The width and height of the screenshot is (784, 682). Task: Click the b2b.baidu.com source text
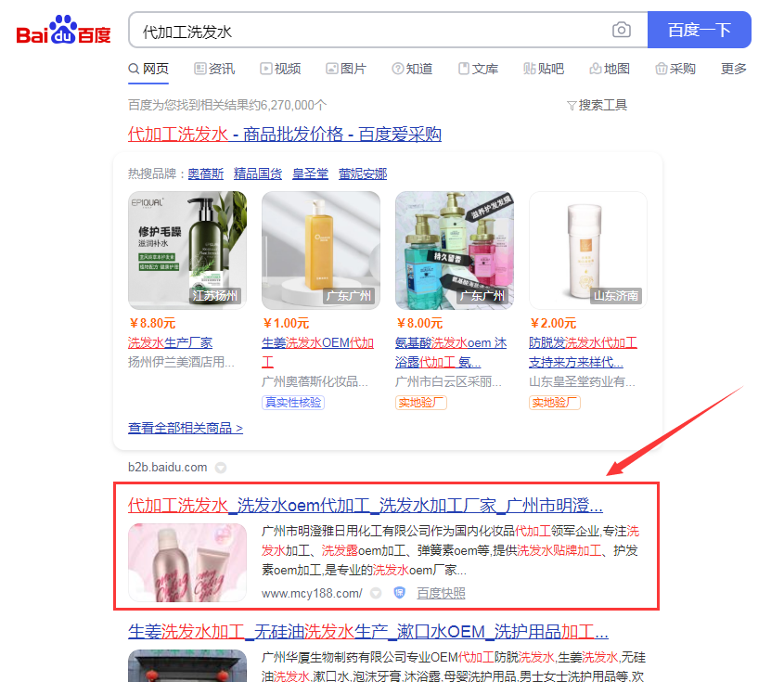pyautogui.click(x=168, y=467)
